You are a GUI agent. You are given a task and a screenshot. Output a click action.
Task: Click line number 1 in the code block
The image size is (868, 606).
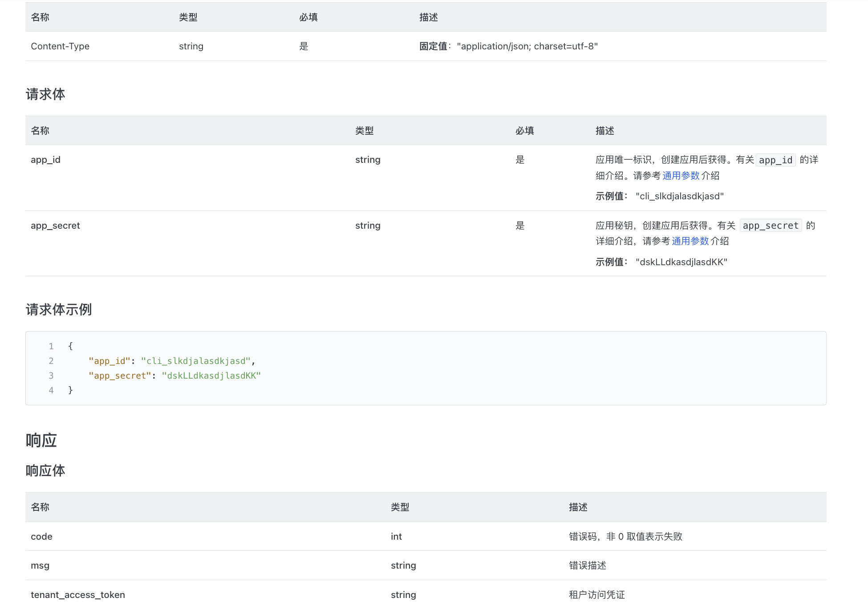click(x=51, y=346)
